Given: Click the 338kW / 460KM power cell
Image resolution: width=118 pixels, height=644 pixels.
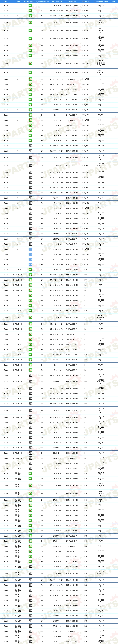Looking at the screenshot, I should click(x=72, y=141).
